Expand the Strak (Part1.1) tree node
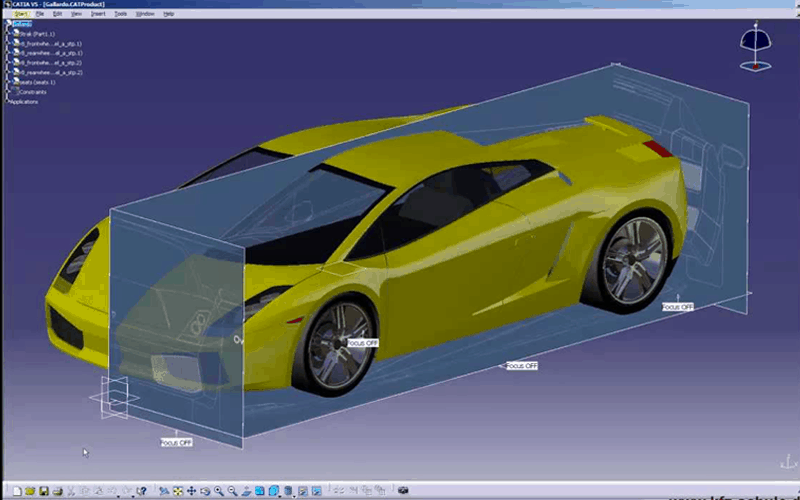The width and height of the screenshot is (800, 500). coord(7,33)
